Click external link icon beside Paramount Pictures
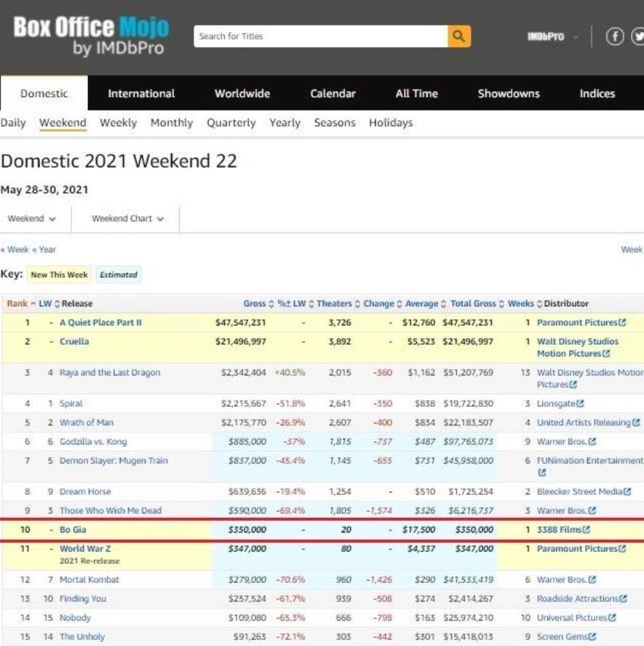This screenshot has height=646, width=644. pos(622,322)
